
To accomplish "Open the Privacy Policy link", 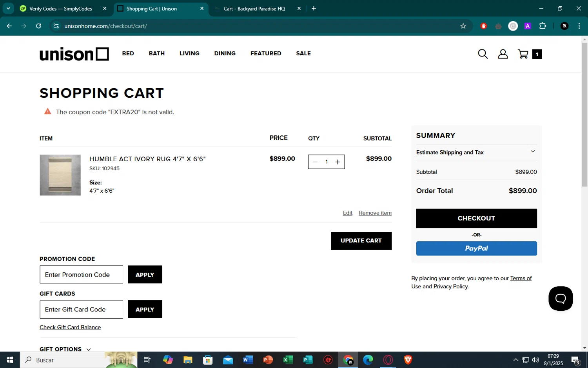I will point(450,286).
